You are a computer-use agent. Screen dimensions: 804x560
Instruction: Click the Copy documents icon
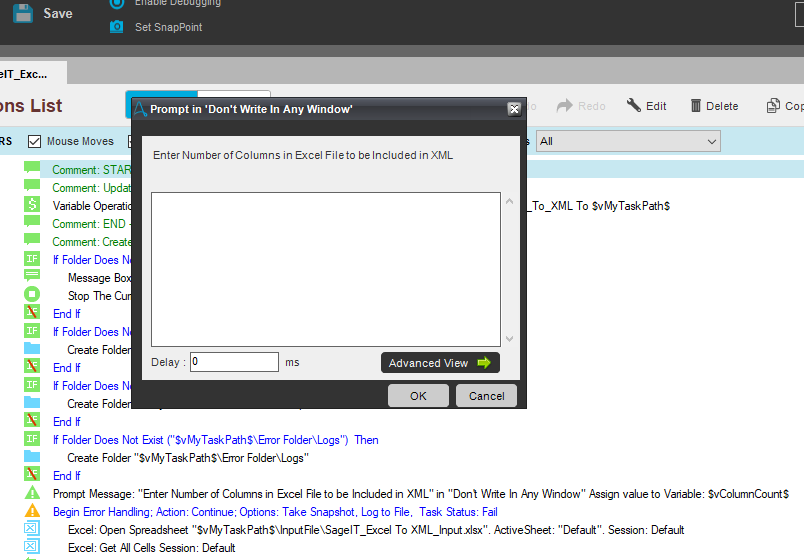(773, 106)
